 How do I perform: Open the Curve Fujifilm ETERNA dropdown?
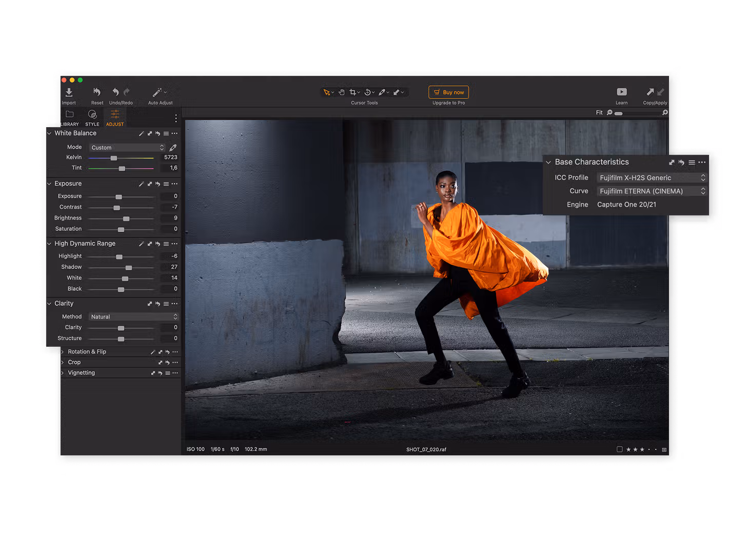[x=652, y=191]
